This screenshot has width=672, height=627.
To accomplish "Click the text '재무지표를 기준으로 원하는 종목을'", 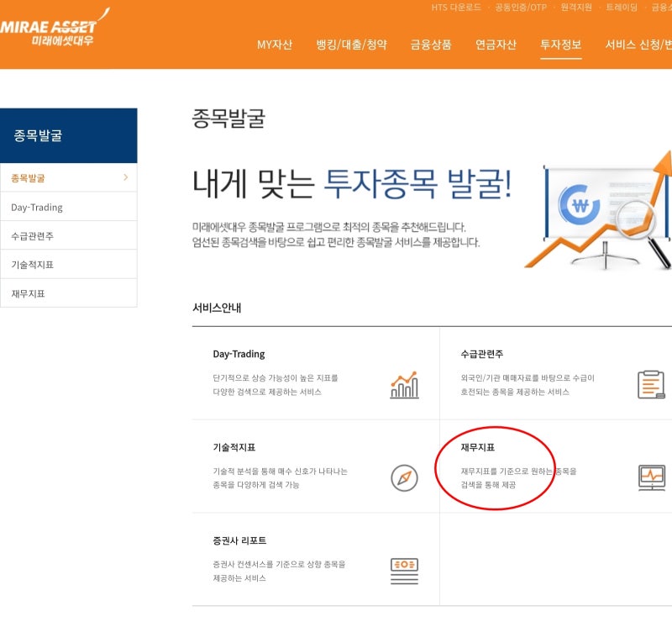I will (518, 472).
